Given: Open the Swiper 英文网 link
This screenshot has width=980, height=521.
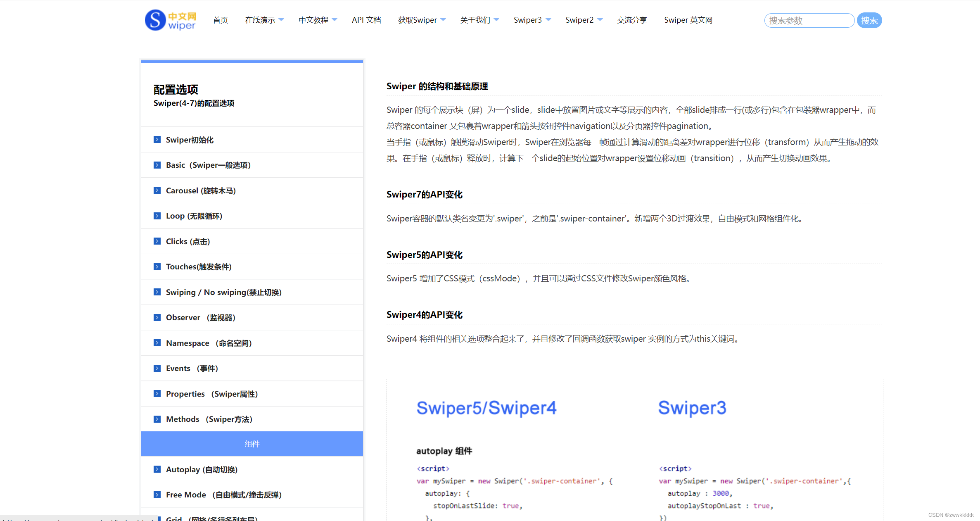Looking at the screenshot, I should coord(688,20).
